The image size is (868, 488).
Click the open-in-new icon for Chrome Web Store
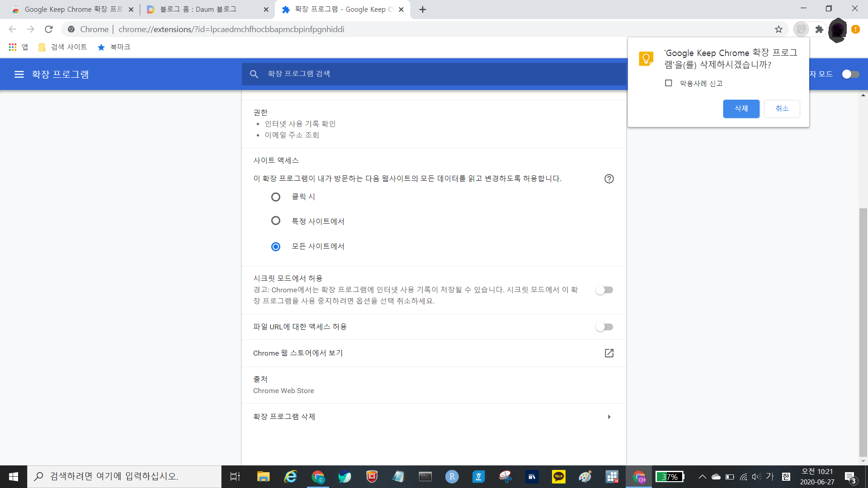tap(609, 353)
